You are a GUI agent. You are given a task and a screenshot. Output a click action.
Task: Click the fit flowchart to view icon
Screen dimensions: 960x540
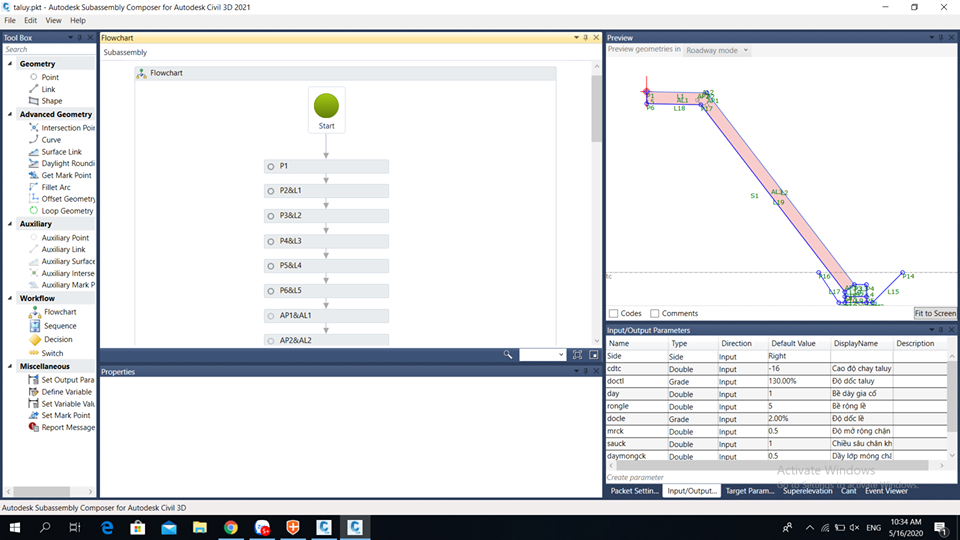coord(577,354)
